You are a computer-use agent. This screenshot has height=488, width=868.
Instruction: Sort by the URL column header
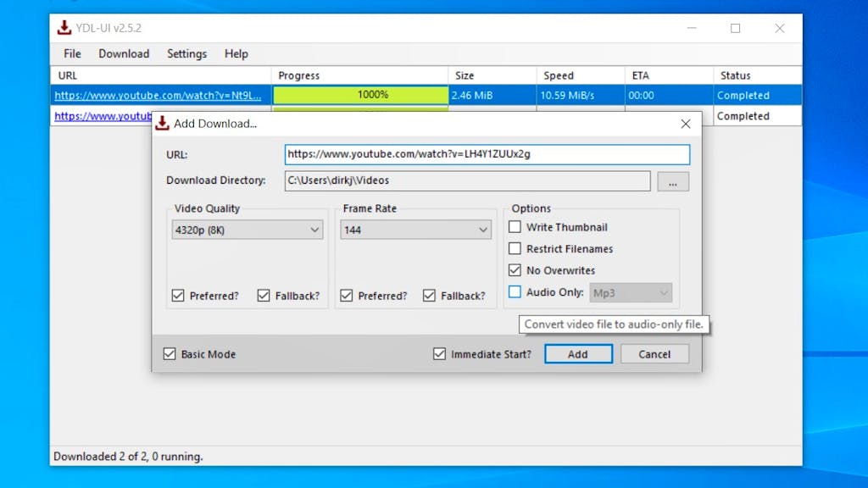(x=160, y=75)
